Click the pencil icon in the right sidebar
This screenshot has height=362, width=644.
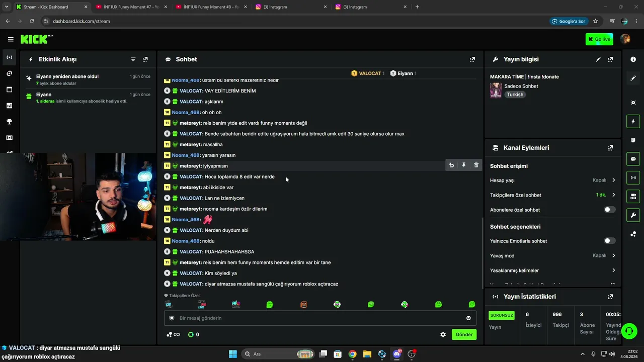pyautogui.click(x=633, y=78)
